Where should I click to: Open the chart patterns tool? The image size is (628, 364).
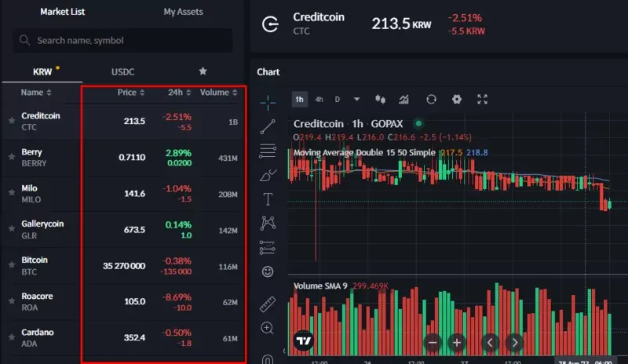coord(268,223)
